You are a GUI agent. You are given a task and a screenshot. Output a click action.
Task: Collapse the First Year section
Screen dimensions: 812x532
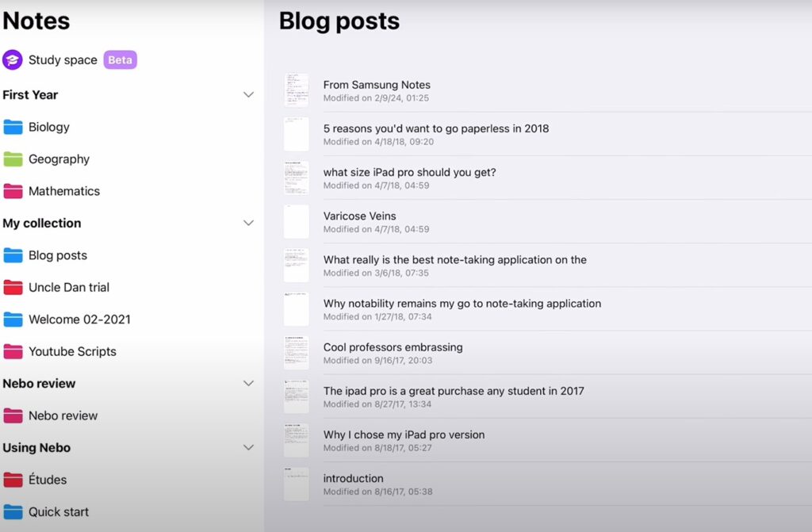[248, 94]
